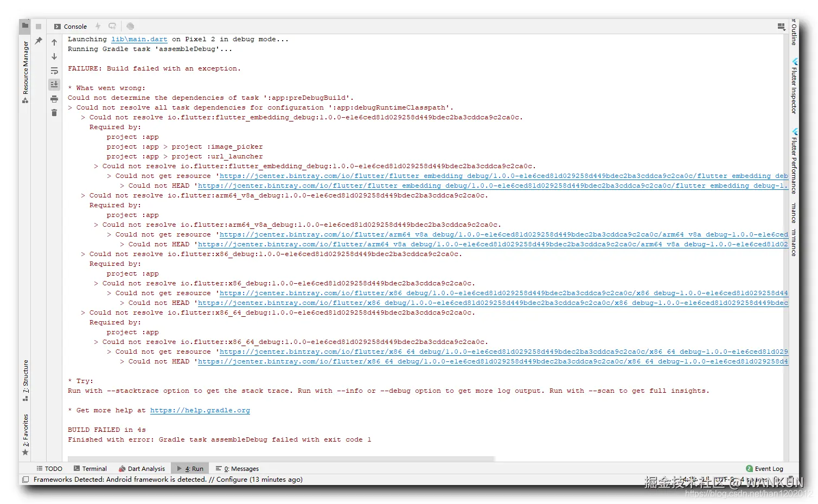Toggle scroll to end of console

point(54,85)
